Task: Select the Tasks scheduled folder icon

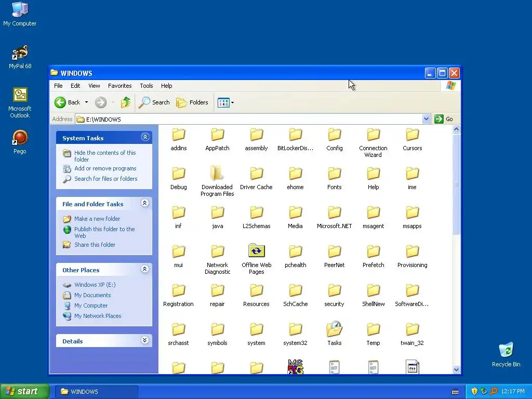Action: click(x=334, y=329)
